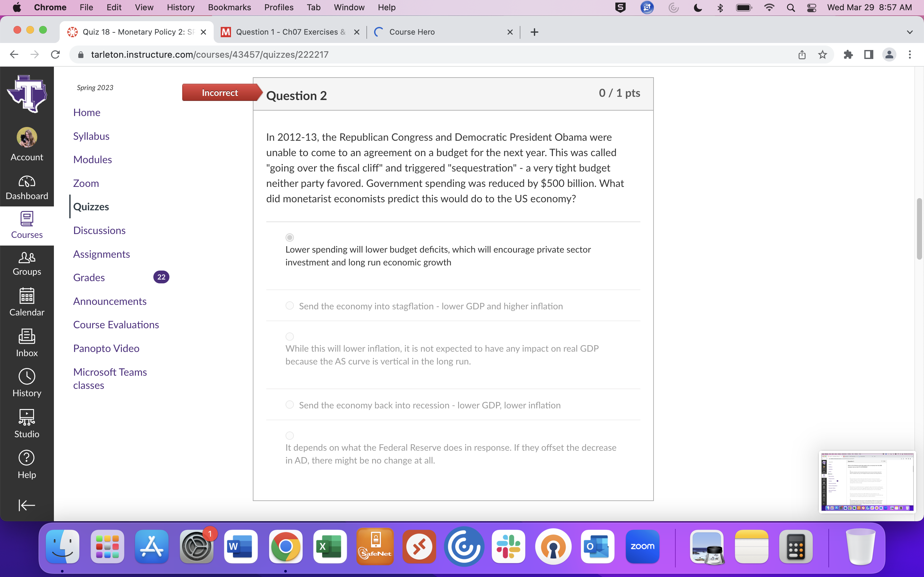Select the Federal Reserve response radio button
The height and width of the screenshot is (577, 924).
tap(290, 435)
